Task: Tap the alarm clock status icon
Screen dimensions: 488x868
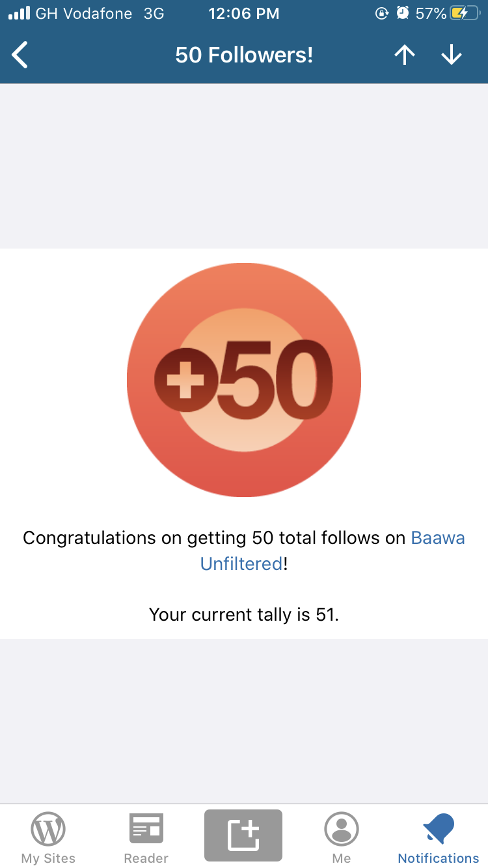Action: 403,14
